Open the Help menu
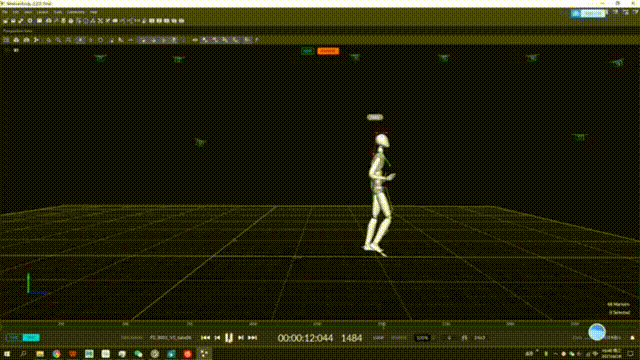 [x=93, y=12]
